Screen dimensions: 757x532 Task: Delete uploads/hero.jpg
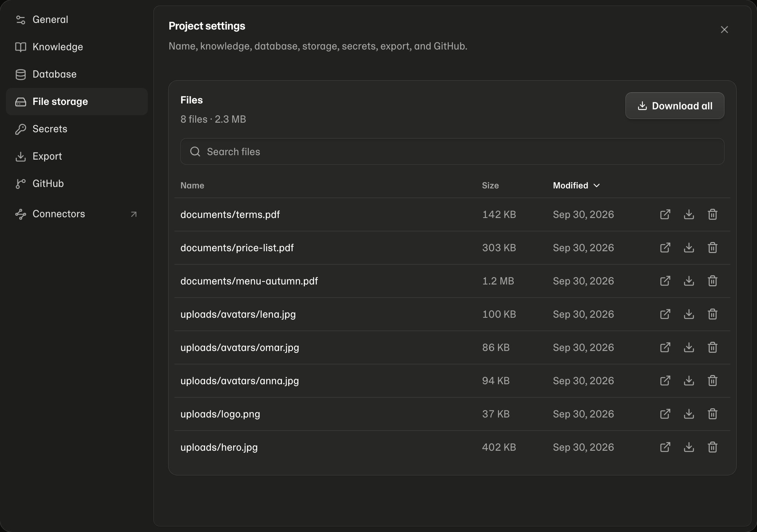712,447
